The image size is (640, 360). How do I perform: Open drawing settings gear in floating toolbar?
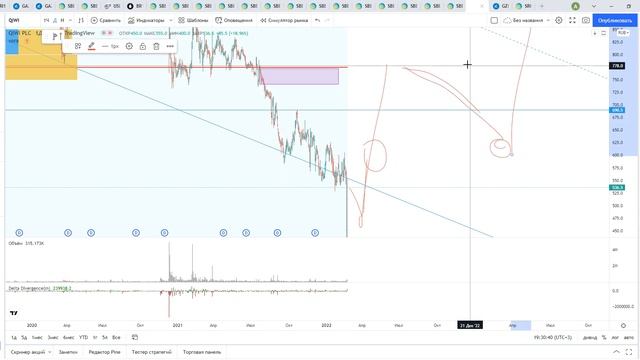pos(129,46)
